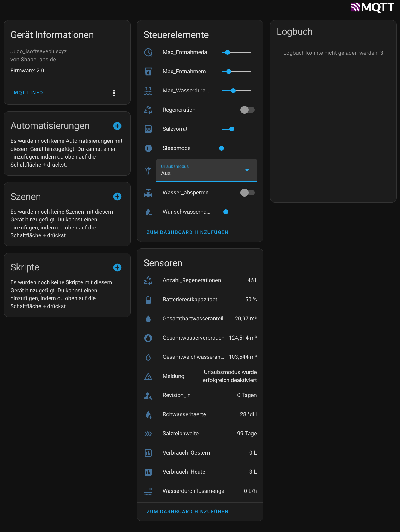Image resolution: width=400 pixels, height=532 pixels.
Task: Click ZUM DASHBOARD HINZUFÜGEN under Sensoren
Action: pos(187,512)
